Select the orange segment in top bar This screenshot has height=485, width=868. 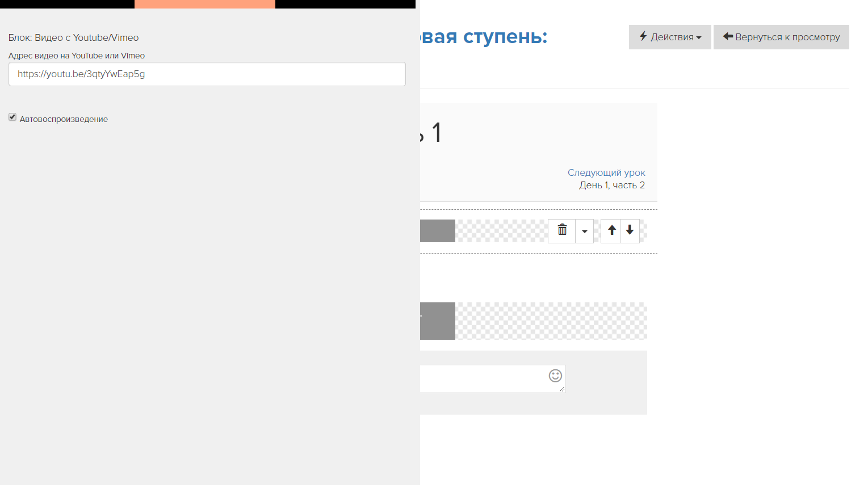(x=204, y=4)
